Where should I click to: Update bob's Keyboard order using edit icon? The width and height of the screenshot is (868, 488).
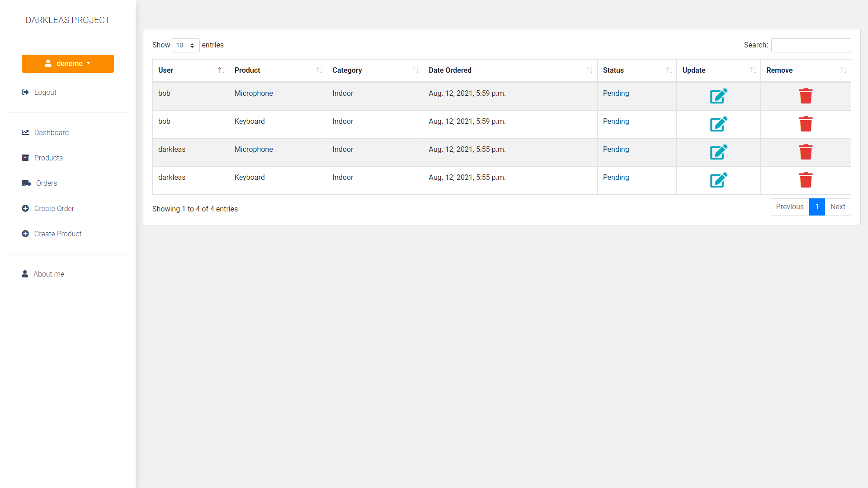[718, 124]
